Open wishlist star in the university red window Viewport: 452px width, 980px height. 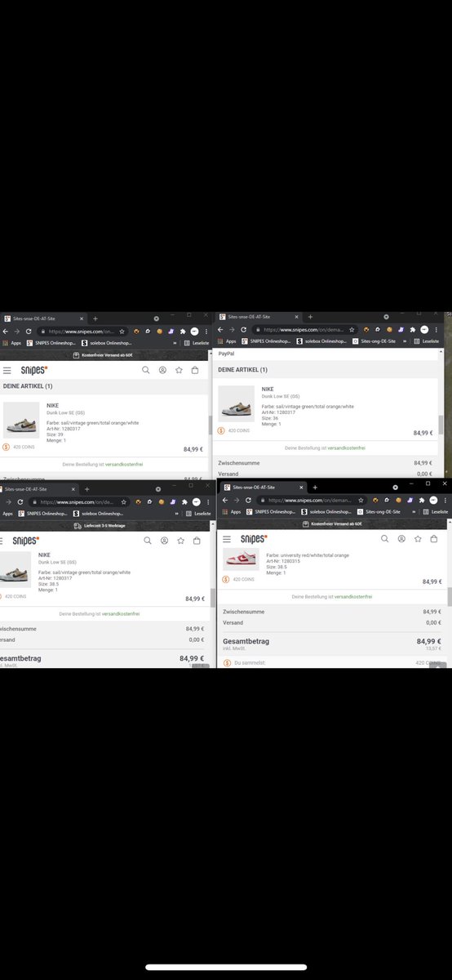(x=418, y=539)
